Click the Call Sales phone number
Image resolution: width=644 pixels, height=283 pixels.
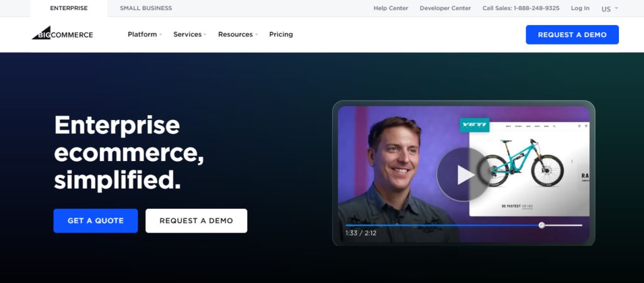[x=521, y=8]
